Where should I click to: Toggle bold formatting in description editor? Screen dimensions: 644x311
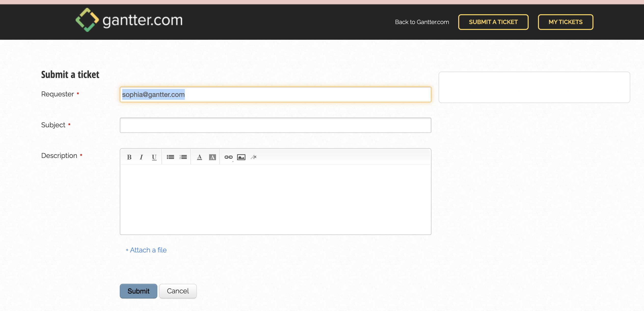point(129,157)
